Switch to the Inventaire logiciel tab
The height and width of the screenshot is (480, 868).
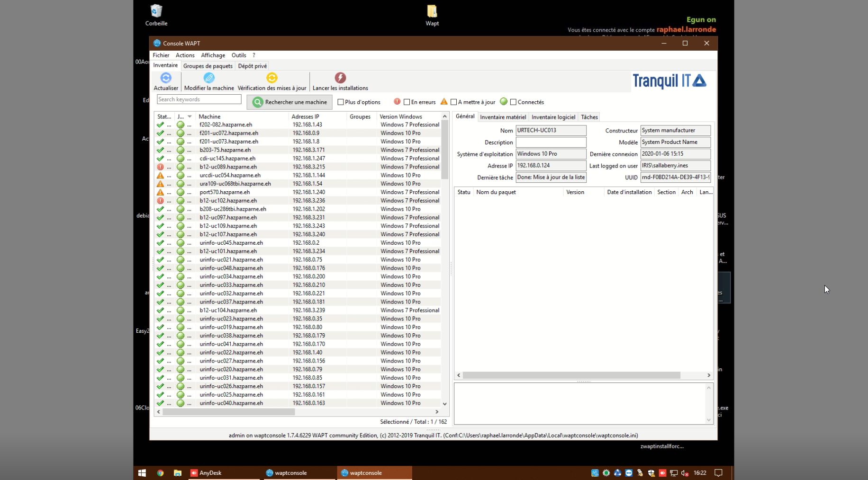(553, 117)
